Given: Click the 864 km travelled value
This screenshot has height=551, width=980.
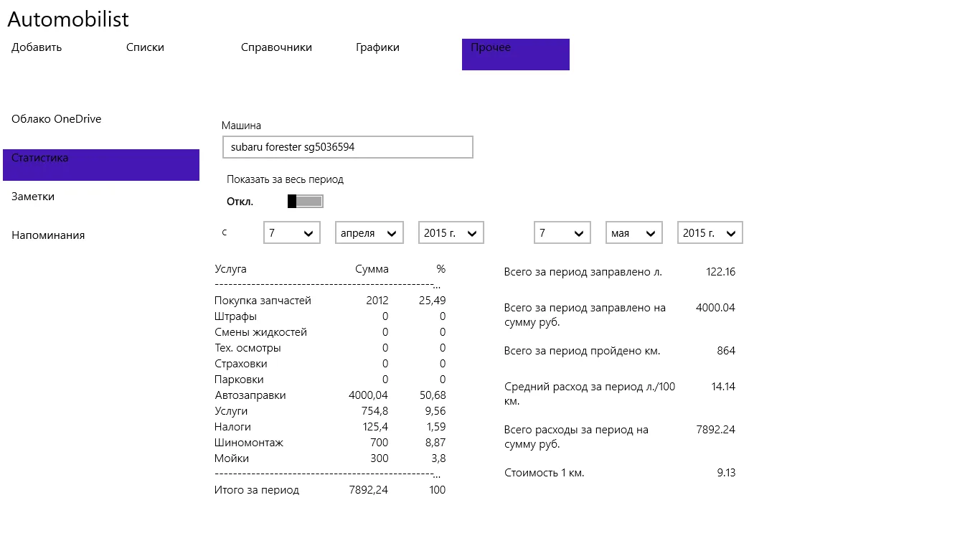Looking at the screenshot, I should pyautogui.click(x=726, y=351).
